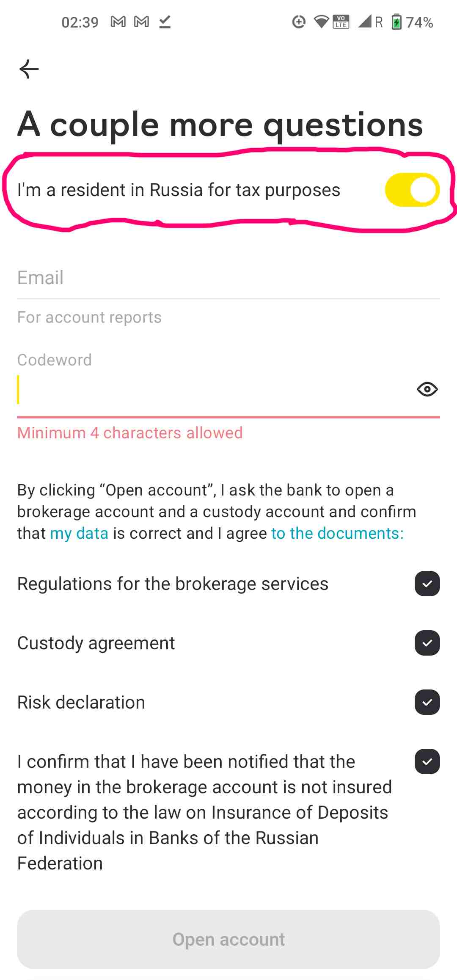Viewport: 457px width, 980px height.
Task: Focus the Email input field
Action: tap(228, 278)
